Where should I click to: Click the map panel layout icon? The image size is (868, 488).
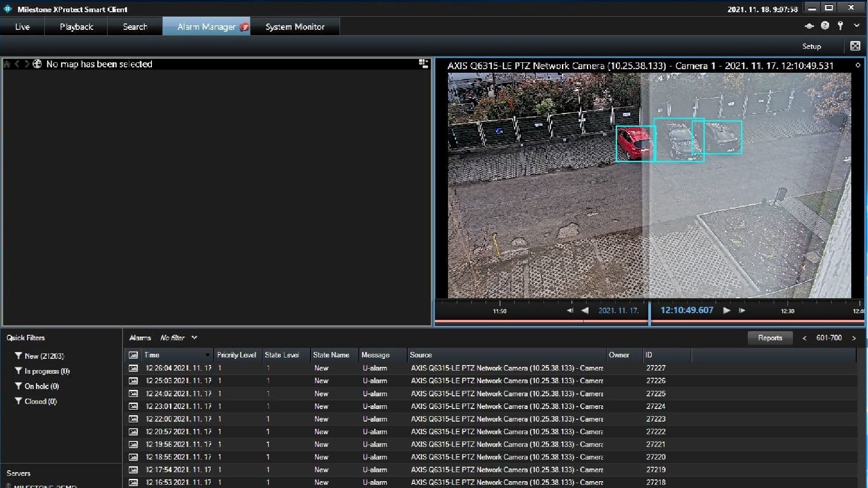tap(424, 64)
